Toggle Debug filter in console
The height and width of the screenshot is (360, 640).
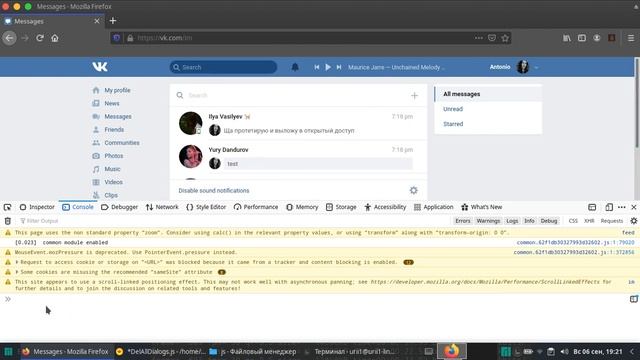click(x=549, y=221)
